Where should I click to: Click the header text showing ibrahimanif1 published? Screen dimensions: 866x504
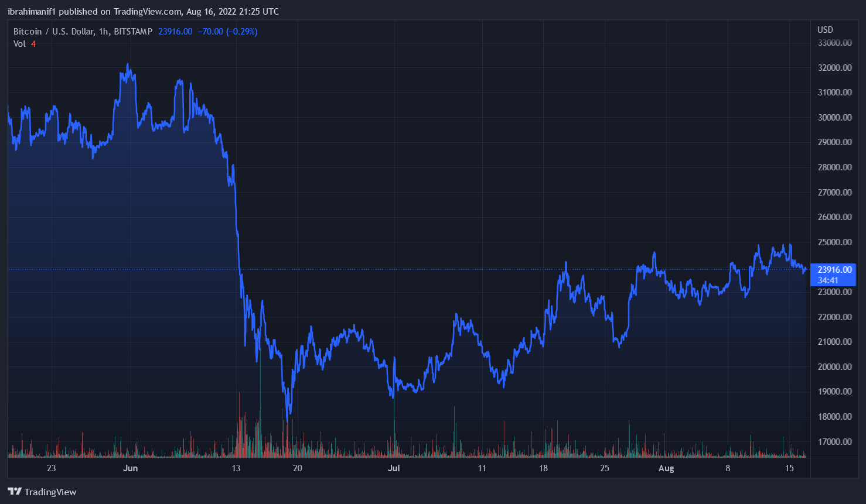143,12
